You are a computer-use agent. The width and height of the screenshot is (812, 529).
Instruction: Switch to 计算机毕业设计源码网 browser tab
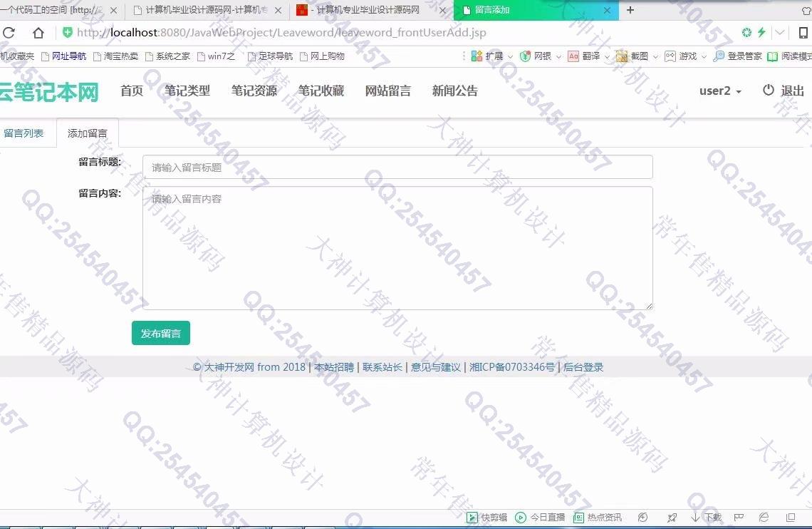(207, 10)
